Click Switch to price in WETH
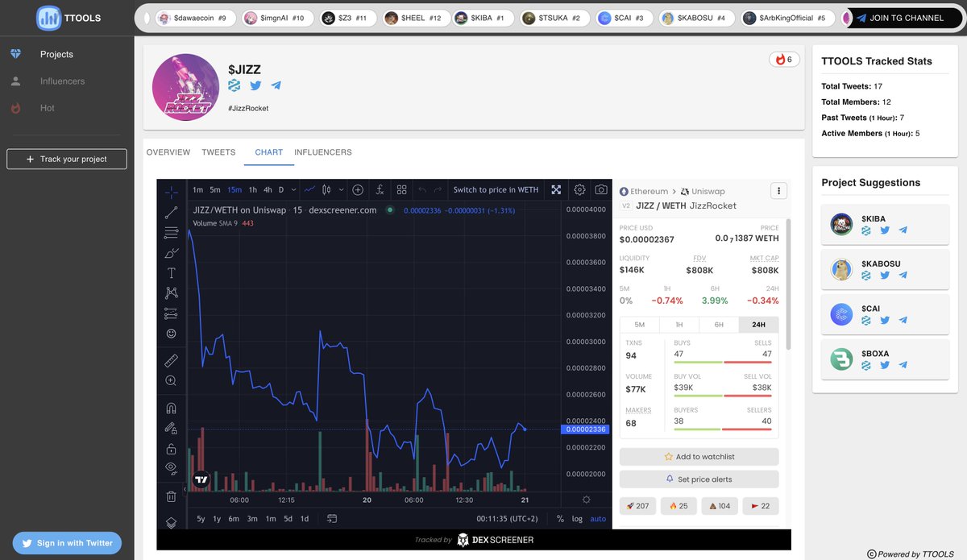Viewport: 967px width, 560px height. [496, 190]
